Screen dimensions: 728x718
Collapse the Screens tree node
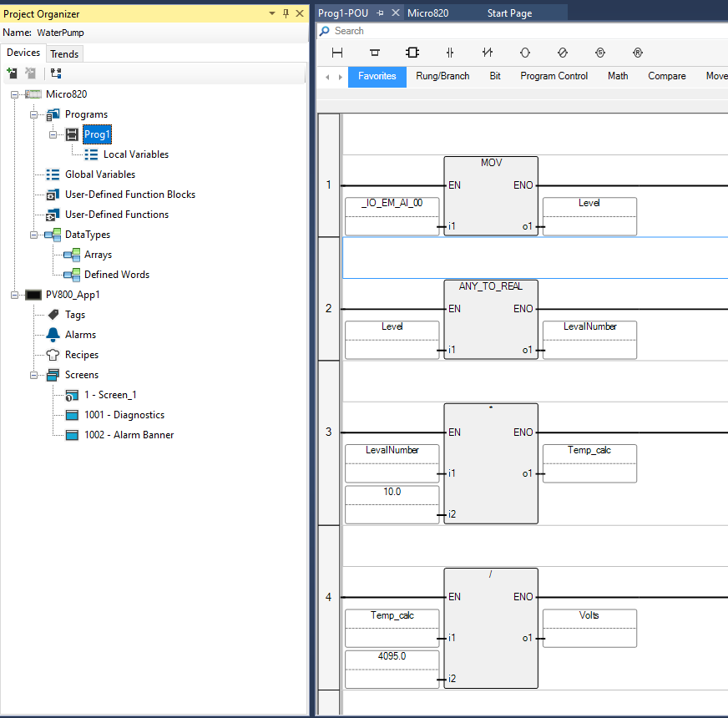pyautogui.click(x=34, y=375)
